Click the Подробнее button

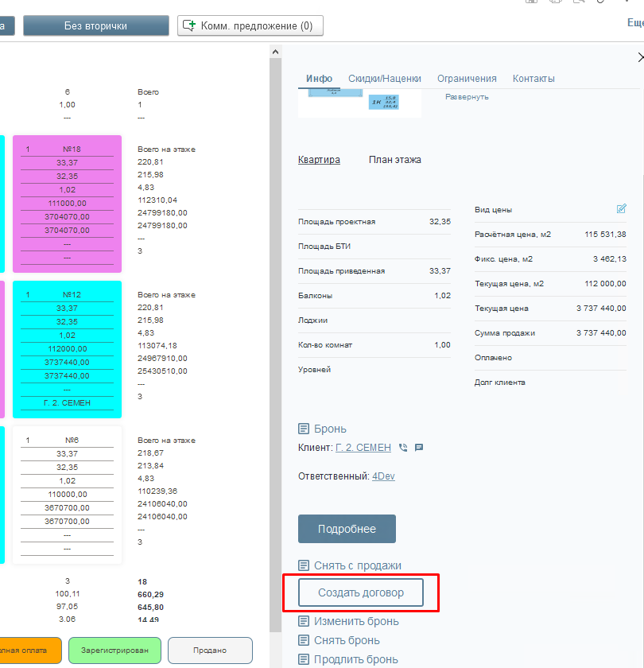pyautogui.click(x=347, y=529)
